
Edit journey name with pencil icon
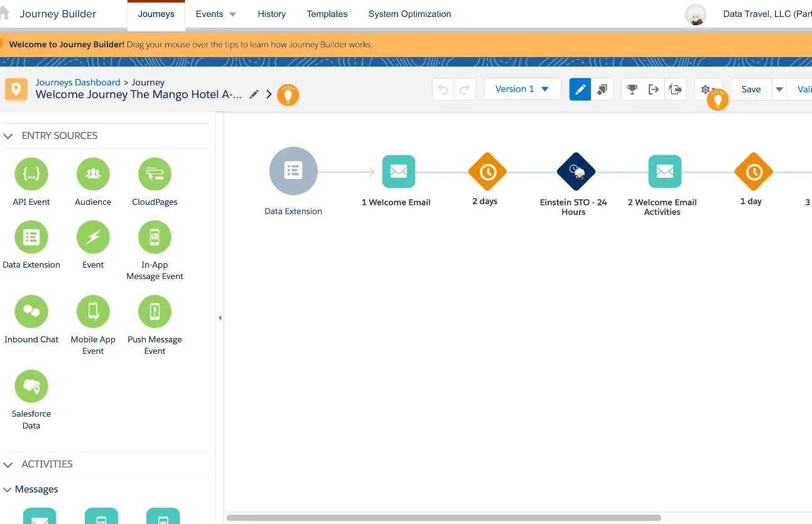(x=254, y=94)
